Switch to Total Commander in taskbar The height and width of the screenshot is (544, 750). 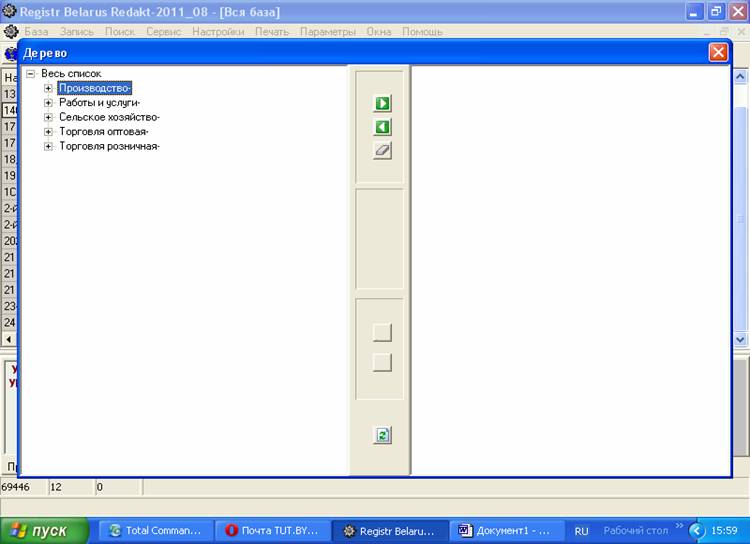(160, 531)
